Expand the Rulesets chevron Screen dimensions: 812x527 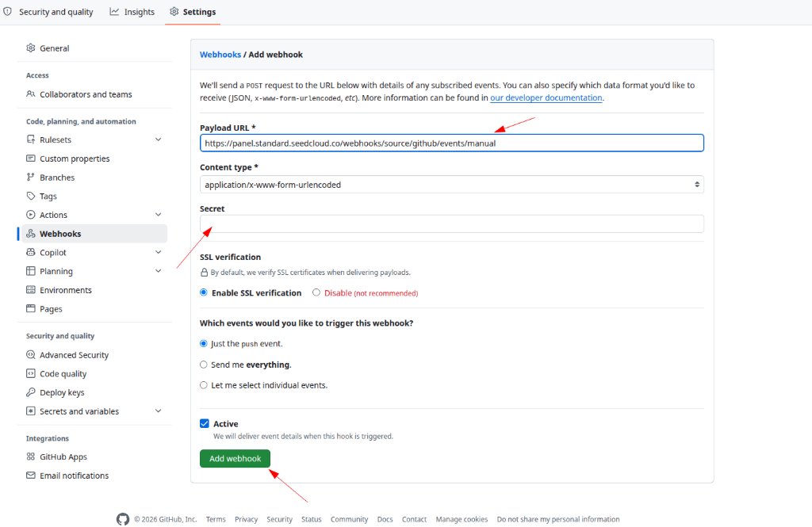159,139
